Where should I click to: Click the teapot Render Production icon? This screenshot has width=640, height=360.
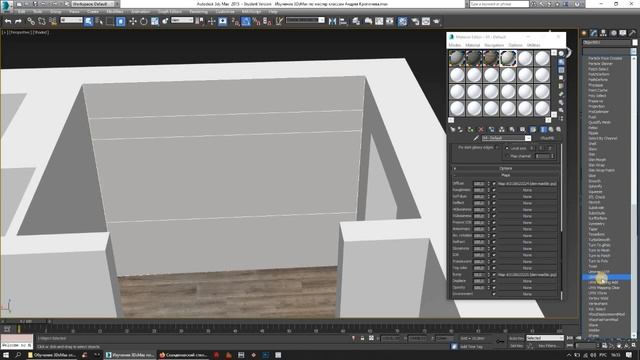[436, 21]
